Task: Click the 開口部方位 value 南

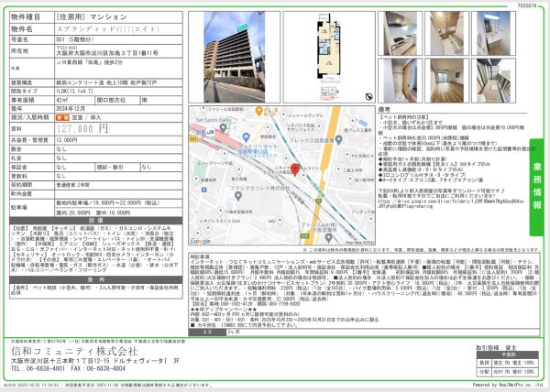Action: tap(144, 100)
